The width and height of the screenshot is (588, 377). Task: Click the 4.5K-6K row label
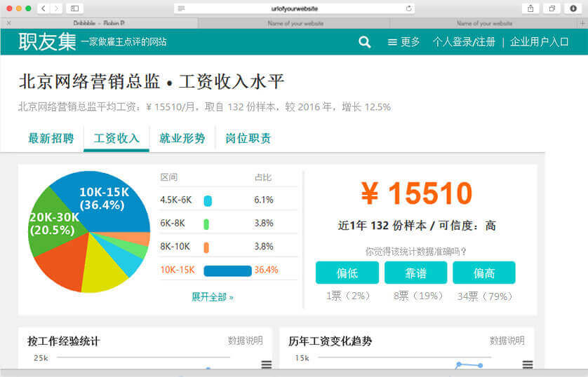click(x=176, y=200)
